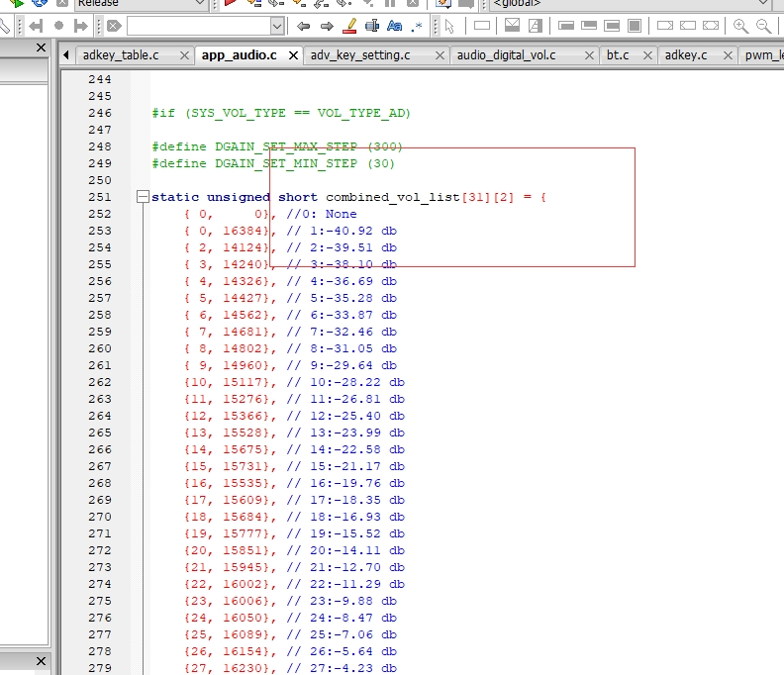
Task: Toggle highlight occurrences marker pen icon
Action: (x=349, y=26)
